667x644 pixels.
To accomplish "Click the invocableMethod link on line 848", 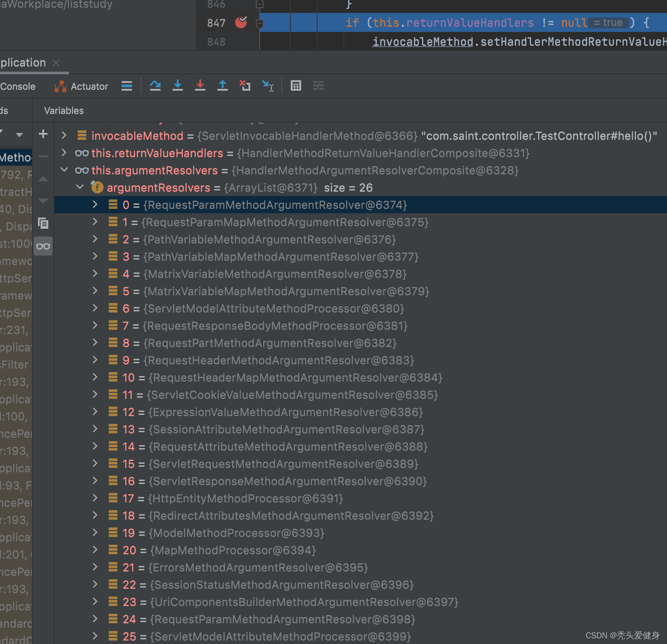I will pyautogui.click(x=422, y=42).
